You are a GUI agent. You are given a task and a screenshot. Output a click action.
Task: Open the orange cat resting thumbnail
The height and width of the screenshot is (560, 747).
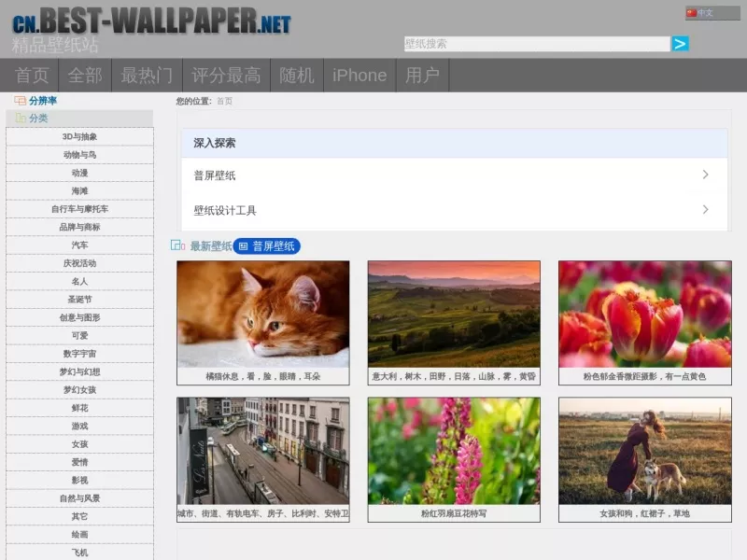tap(263, 315)
